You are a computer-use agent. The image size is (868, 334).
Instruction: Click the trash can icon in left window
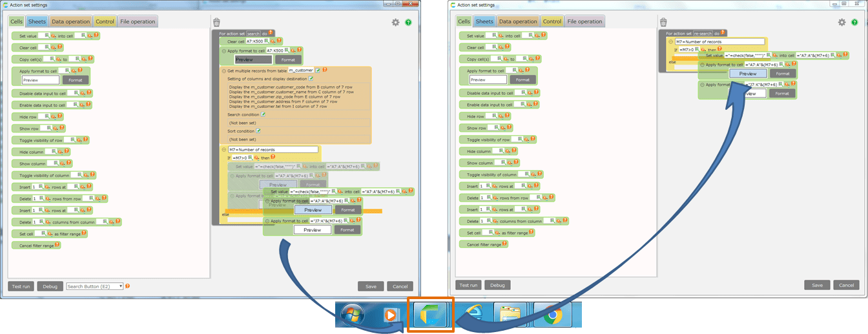point(216,23)
